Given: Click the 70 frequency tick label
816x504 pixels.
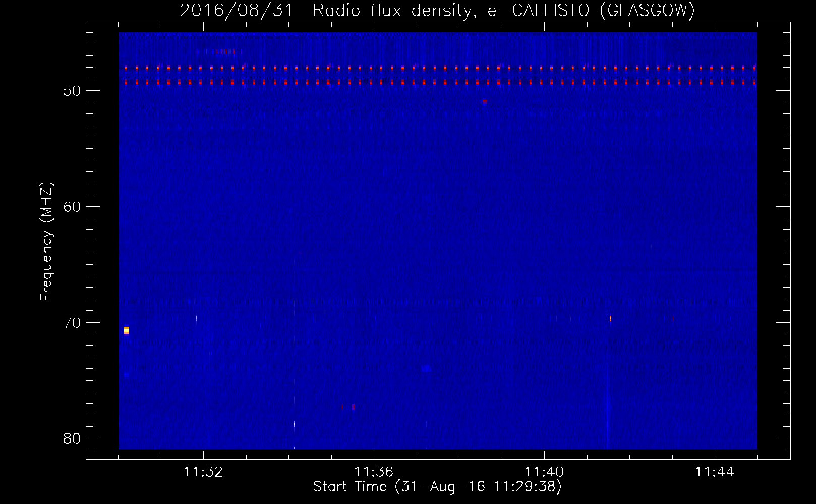Looking at the screenshot, I should (72, 323).
